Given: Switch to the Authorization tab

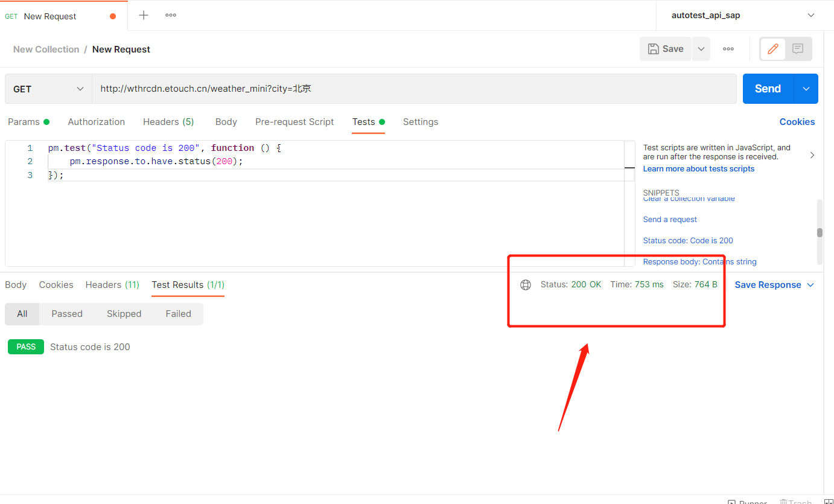Looking at the screenshot, I should (x=97, y=122).
